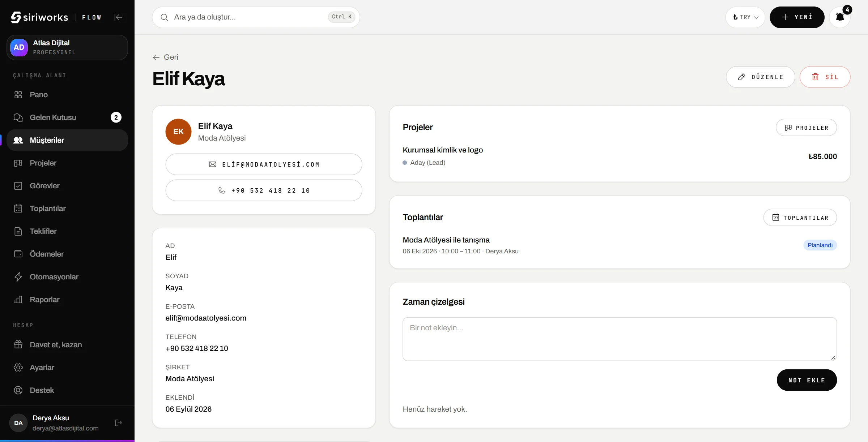Click the email button elif@modaatolyesi.com

pyautogui.click(x=264, y=164)
